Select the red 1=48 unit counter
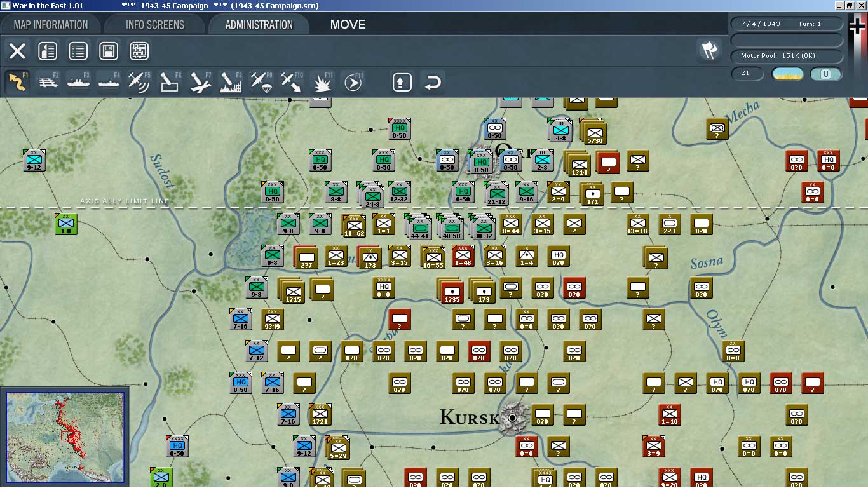868x488 pixels. pos(463,255)
